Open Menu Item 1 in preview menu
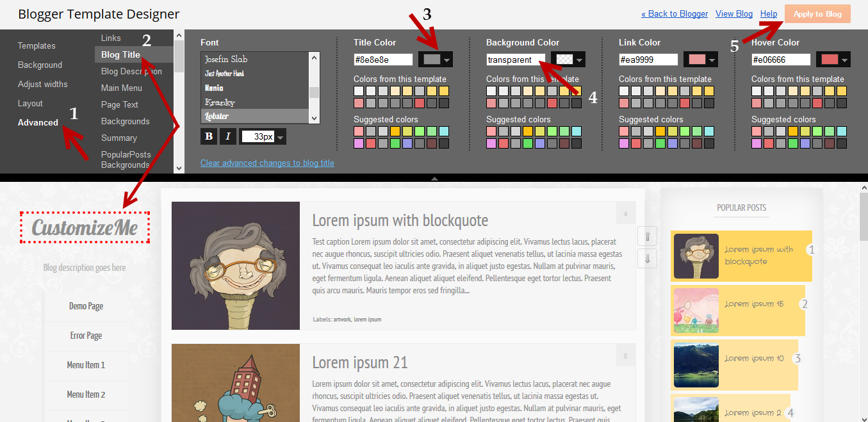Screen dimensions: 868x422 (86, 365)
